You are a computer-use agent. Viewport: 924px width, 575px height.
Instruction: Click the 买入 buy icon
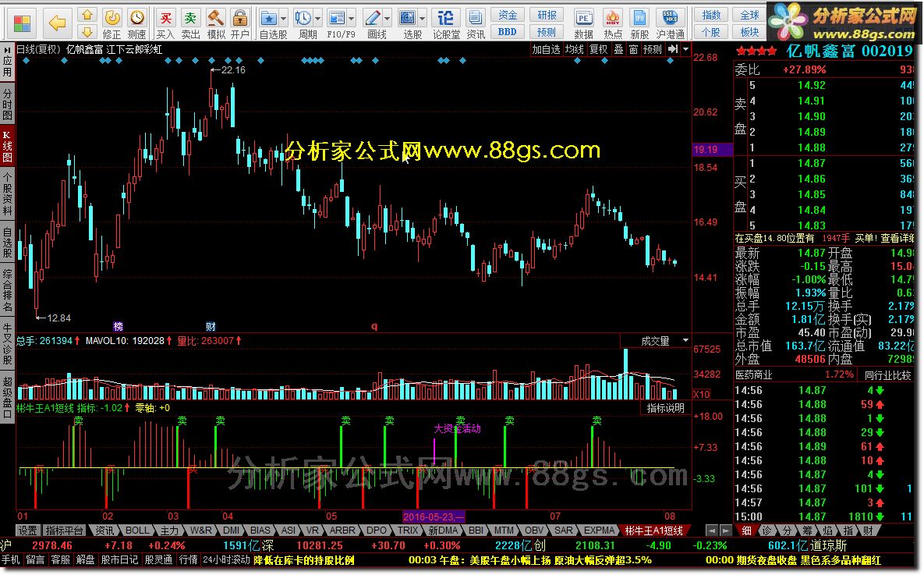(x=165, y=24)
